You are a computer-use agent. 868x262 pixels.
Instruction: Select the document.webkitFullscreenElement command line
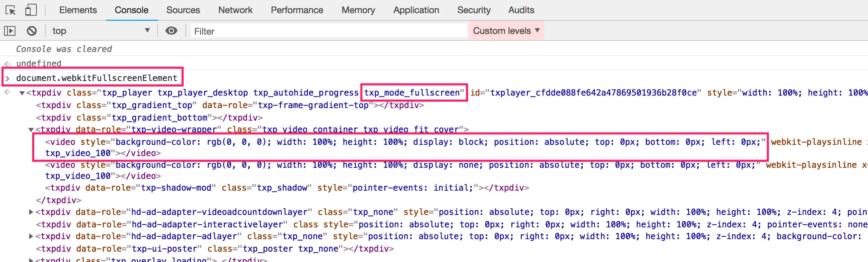(x=97, y=78)
